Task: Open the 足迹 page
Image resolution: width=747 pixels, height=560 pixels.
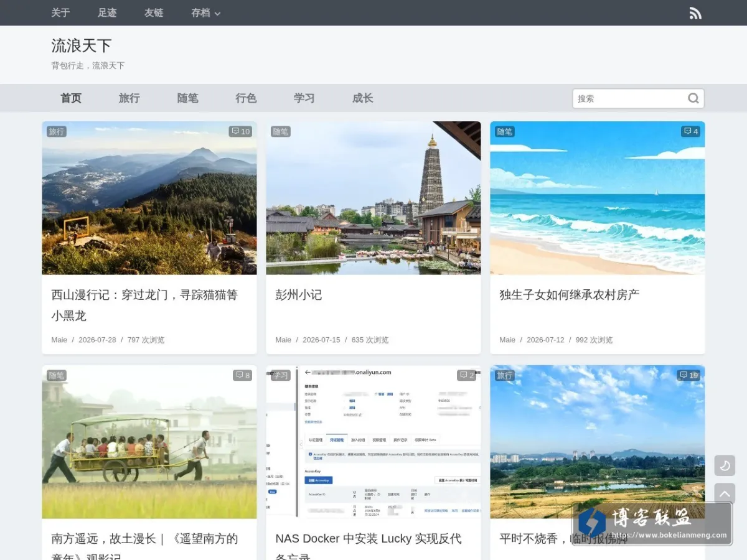Action: pyautogui.click(x=107, y=12)
